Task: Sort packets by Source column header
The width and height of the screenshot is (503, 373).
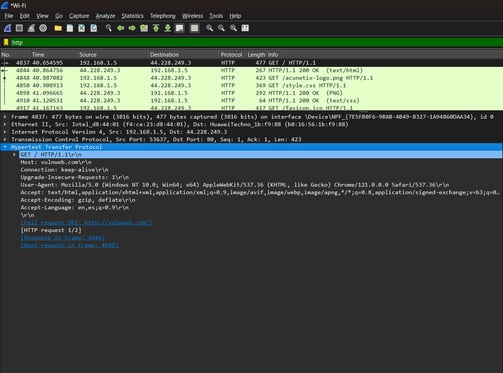Action: pos(88,55)
